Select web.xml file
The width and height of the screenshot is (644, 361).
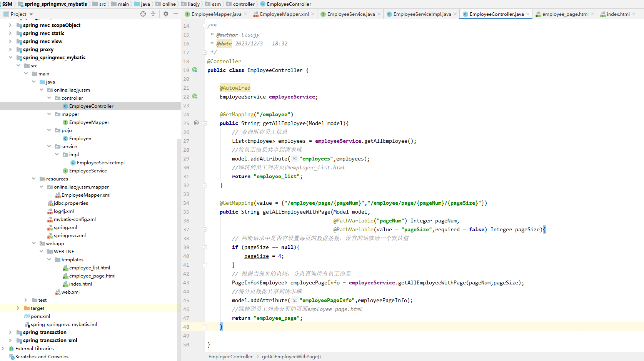pyautogui.click(x=70, y=292)
